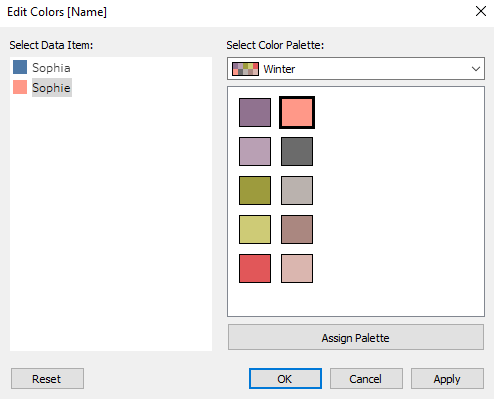The height and width of the screenshot is (399, 494).
Task: Pick the pale yellow palette color
Action: (x=255, y=229)
